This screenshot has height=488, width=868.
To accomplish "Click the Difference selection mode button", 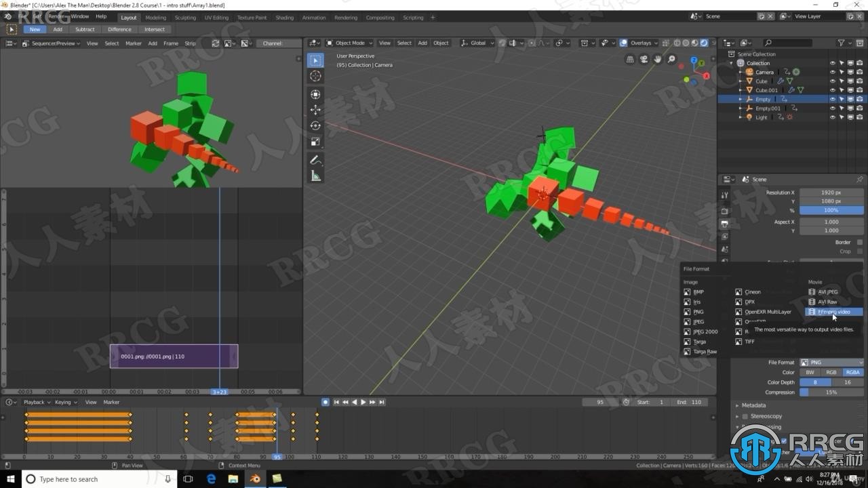I will (119, 29).
